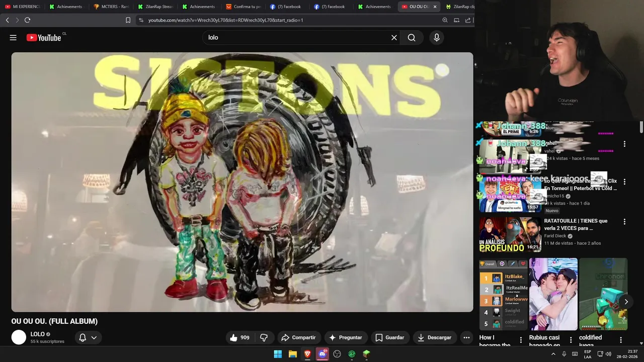Image resolution: width=644 pixels, height=362 pixels.
Task: Open Brave browser from the taskbar
Action: click(307, 354)
